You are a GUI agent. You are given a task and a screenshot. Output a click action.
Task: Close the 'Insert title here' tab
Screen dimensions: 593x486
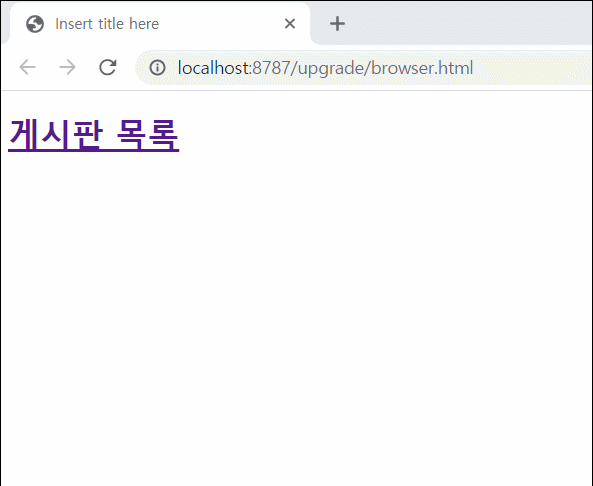(290, 24)
